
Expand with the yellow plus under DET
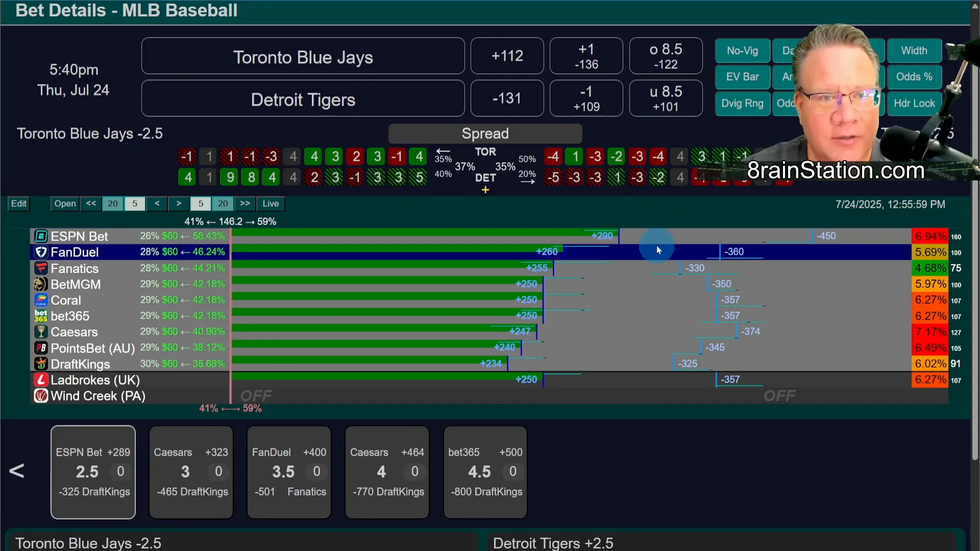[x=485, y=190]
